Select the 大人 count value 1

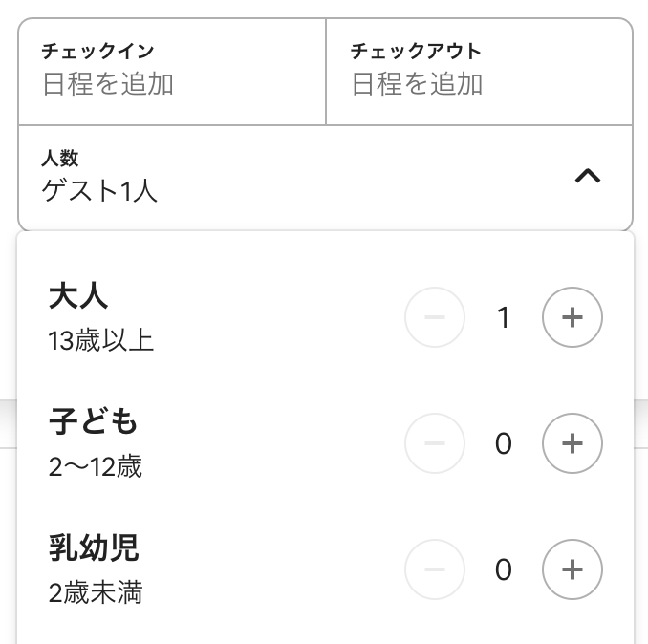pos(504,317)
